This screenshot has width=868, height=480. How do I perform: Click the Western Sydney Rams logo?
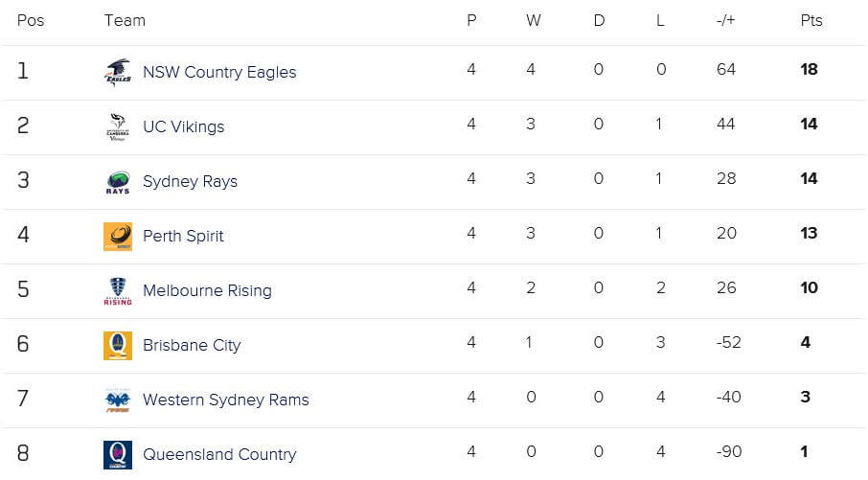[118, 400]
